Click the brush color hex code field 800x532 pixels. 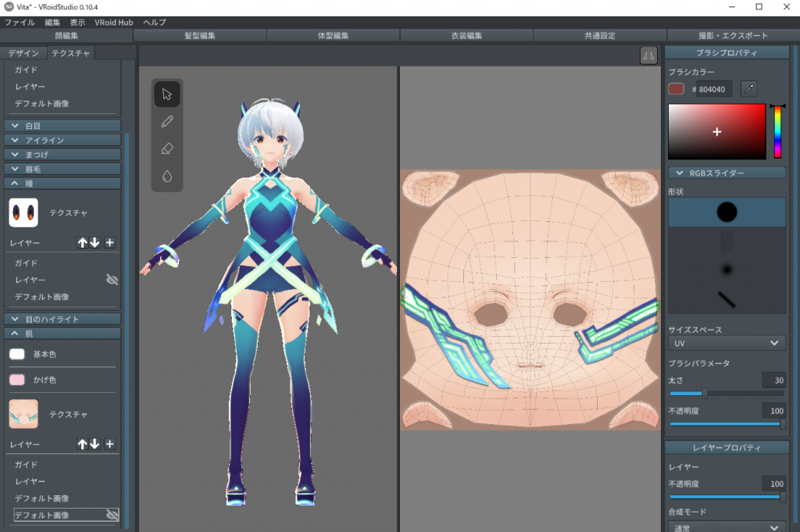(714, 89)
